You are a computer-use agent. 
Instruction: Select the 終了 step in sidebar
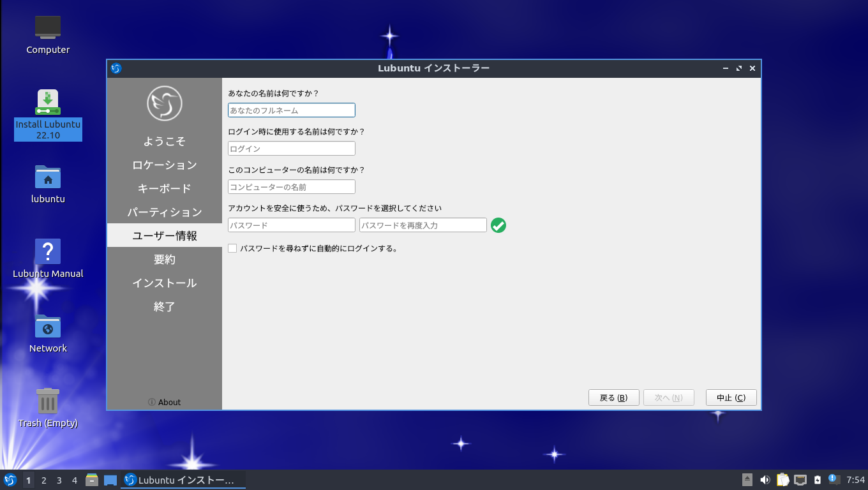[x=165, y=307]
